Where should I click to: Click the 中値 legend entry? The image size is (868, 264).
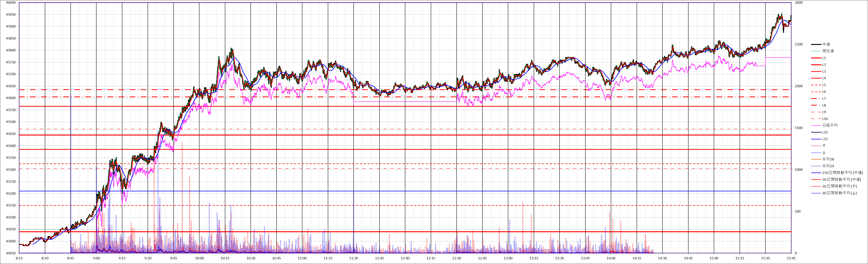[x=826, y=44]
